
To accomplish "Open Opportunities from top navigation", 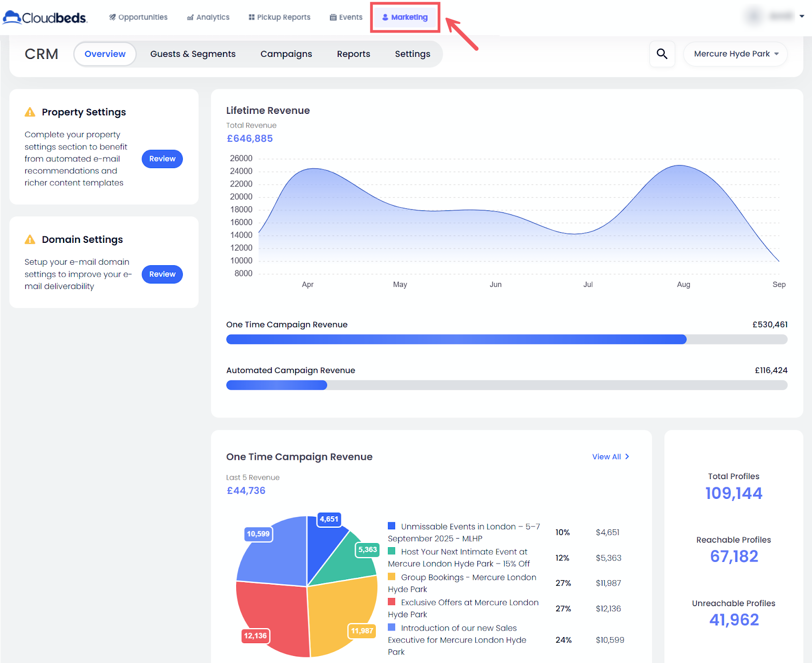I will (x=138, y=17).
